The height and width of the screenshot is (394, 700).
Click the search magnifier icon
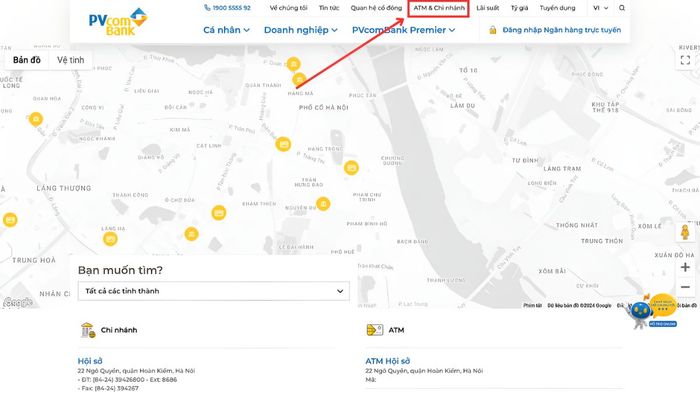622,8
